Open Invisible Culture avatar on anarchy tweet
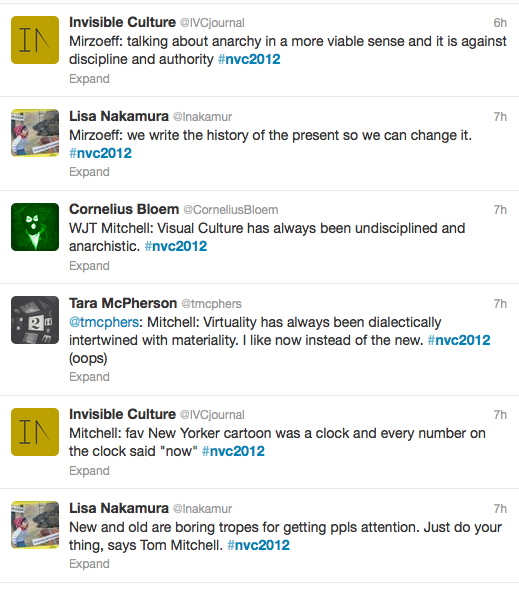The image size is (519, 591). click(35, 40)
